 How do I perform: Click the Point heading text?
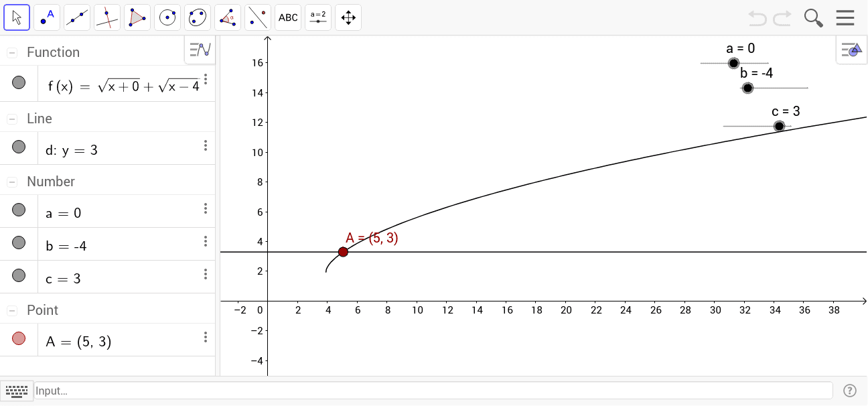click(42, 310)
